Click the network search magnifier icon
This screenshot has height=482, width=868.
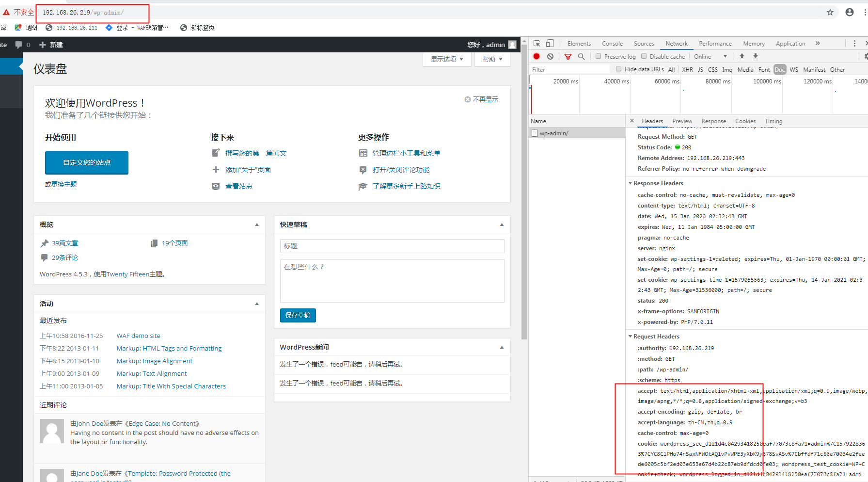point(582,56)
